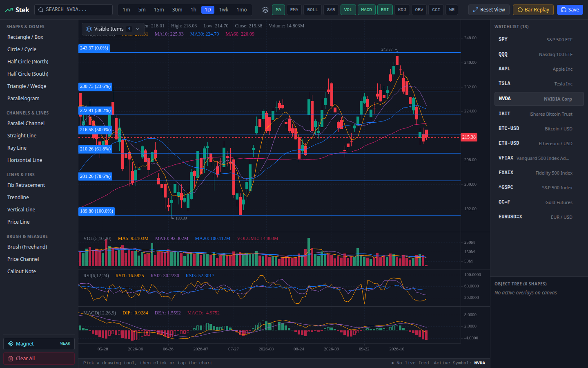
Task: Click the search magnifier icon
Action: (41, 10)
